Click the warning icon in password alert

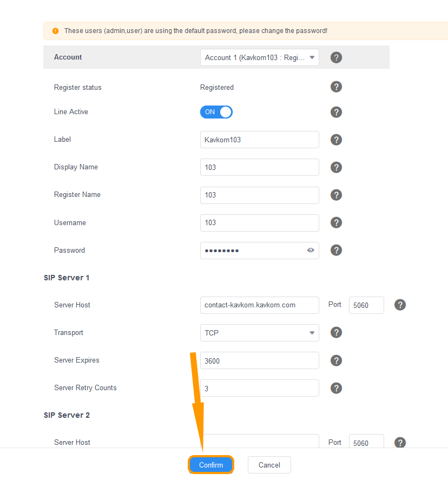tap(55, 31)
